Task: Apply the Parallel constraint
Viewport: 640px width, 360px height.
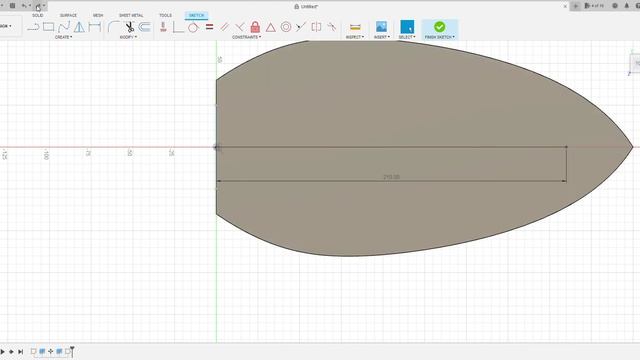Action: [224, 27]
